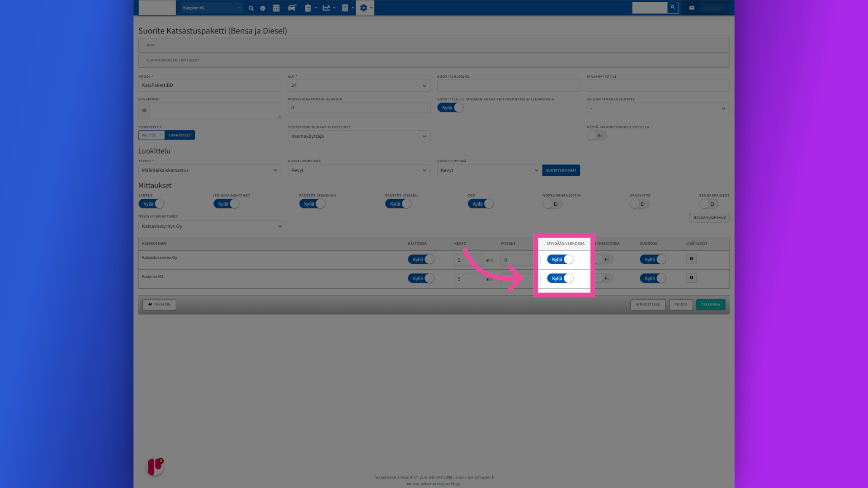Click the barcode icon in the Viivakoodi field
The width and height of the screenshot is (868, 488).
pyautogui.click(x=144, y=110)
